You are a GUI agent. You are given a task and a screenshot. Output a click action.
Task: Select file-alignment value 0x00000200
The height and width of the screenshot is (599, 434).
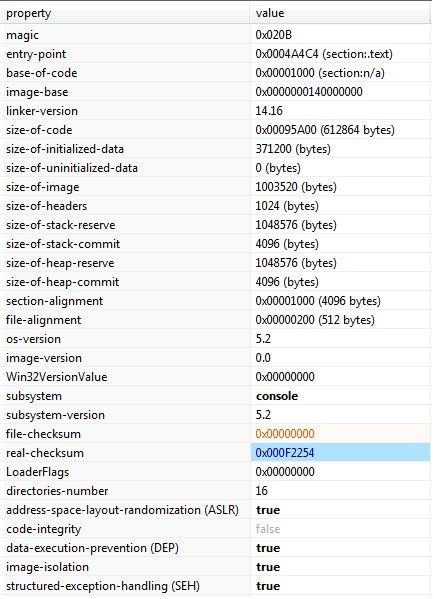pyautogui.click(x=285, y=320)
